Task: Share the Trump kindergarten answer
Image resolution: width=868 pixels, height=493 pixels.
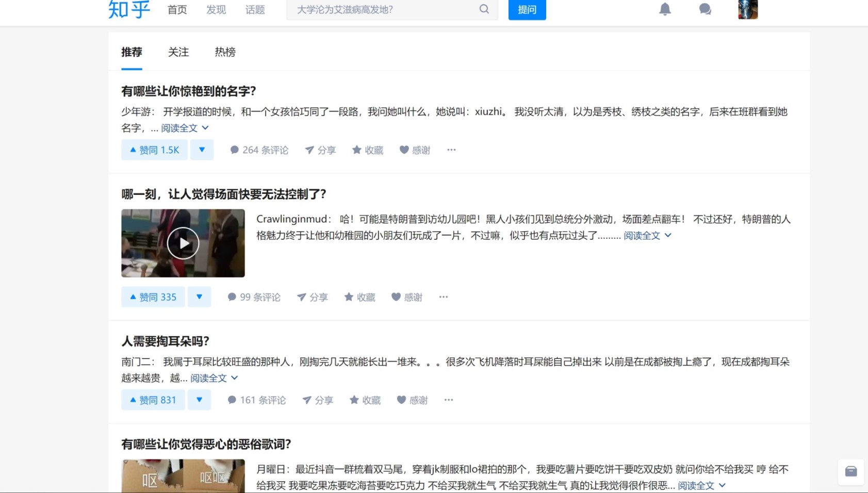Action: point(313,297)
